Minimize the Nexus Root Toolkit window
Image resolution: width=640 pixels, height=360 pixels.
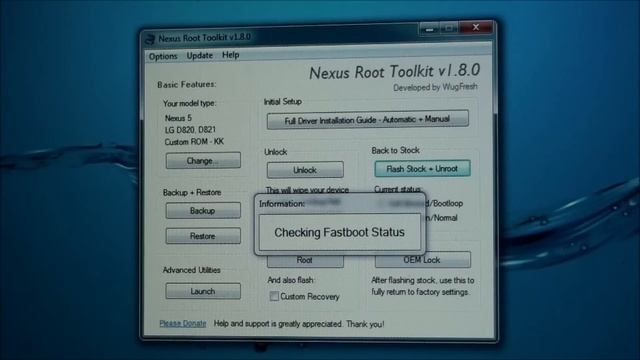point(429,29)
